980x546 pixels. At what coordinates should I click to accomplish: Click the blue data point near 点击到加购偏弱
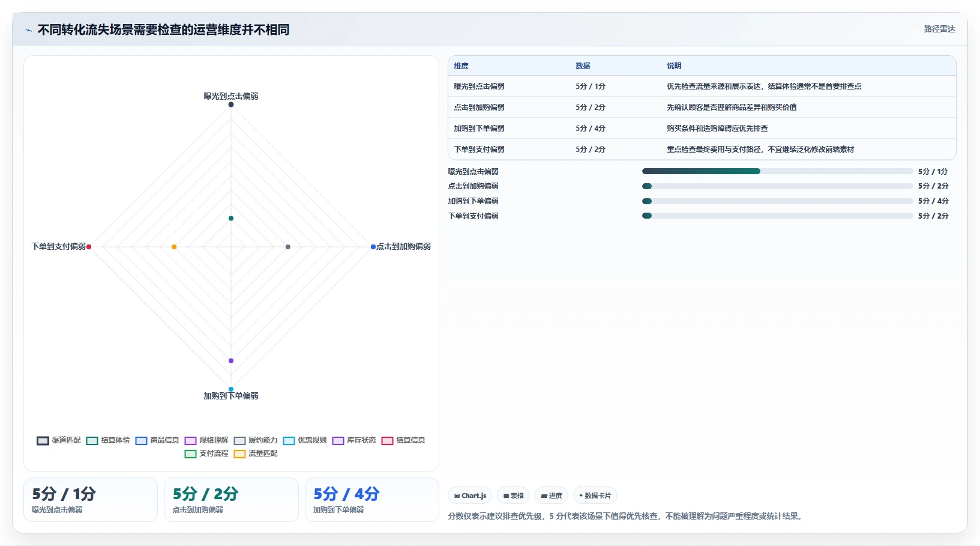coord(373,247)
